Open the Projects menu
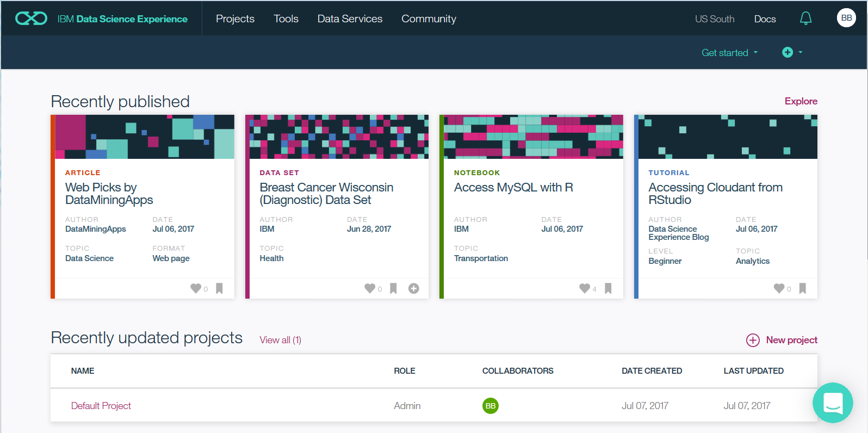 [x=235, y=18]
